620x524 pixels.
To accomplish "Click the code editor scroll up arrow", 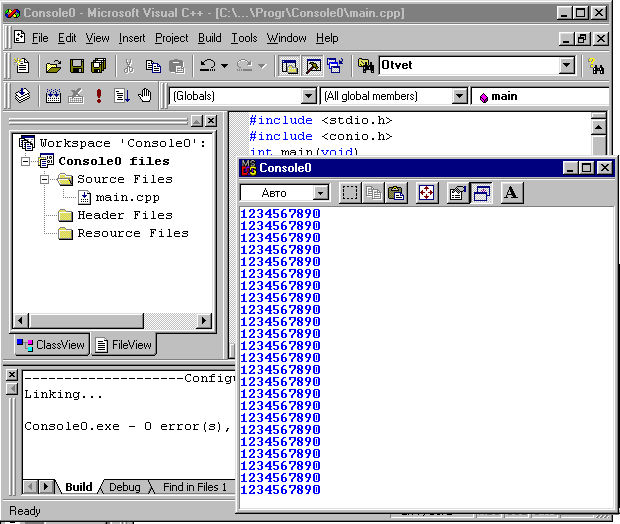I will 598,127.
